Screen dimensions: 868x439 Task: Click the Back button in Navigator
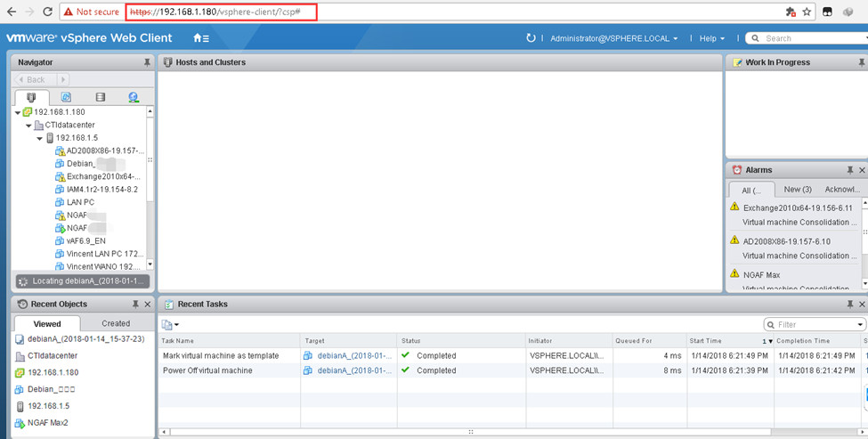[x=35, y=80]
